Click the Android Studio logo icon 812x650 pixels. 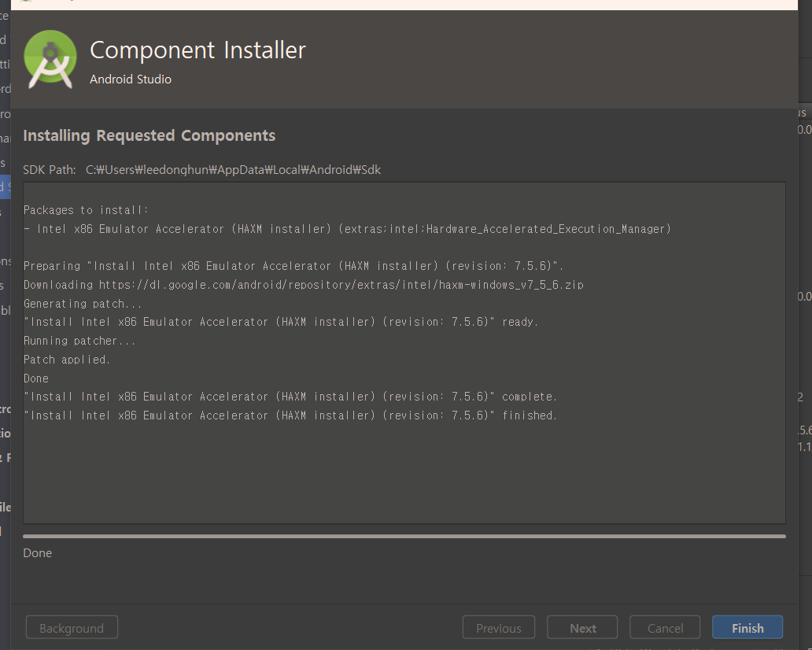50,60
